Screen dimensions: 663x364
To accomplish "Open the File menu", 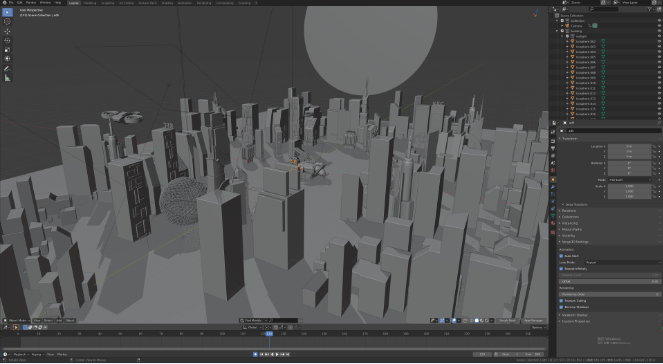I will (x=11, y=3).
